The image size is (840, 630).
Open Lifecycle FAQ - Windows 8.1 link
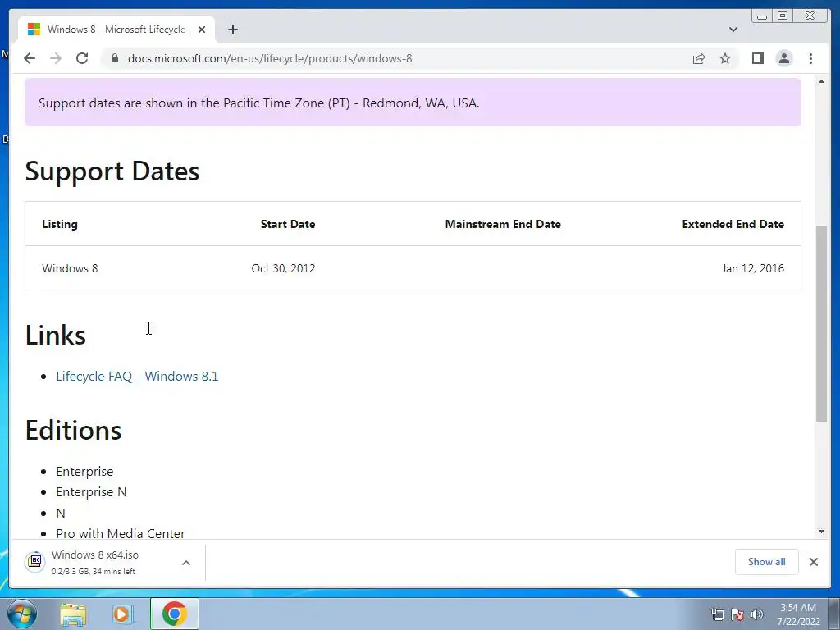pyautogui.click(x=137, y=376)
